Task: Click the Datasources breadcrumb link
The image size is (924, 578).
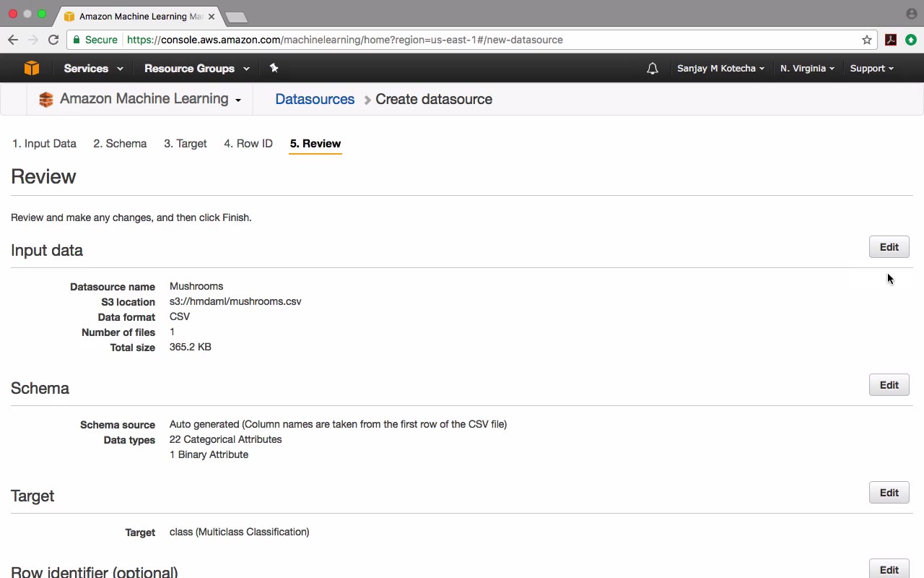Action: click(x=315, y=99)
